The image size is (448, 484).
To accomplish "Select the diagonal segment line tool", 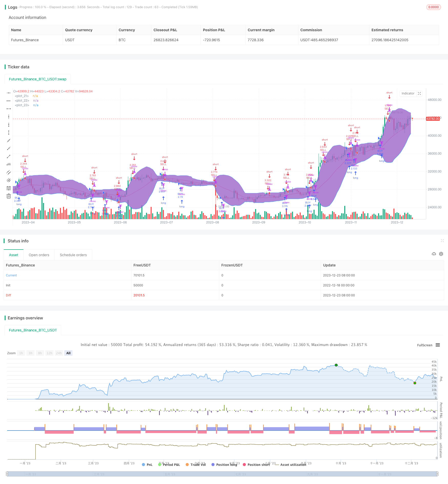I will [x=9, y=156].
